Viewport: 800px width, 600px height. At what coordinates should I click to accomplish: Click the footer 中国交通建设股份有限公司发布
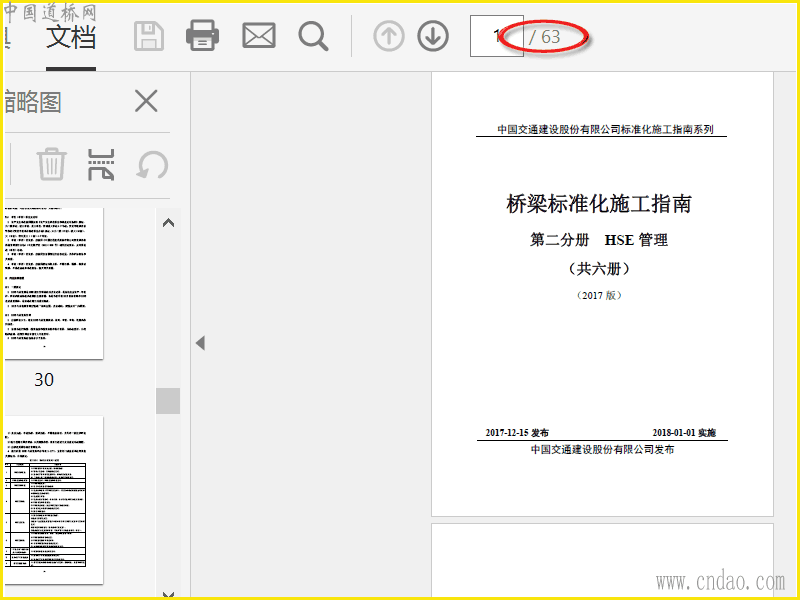pyautogui.click(x=603, y=449)
